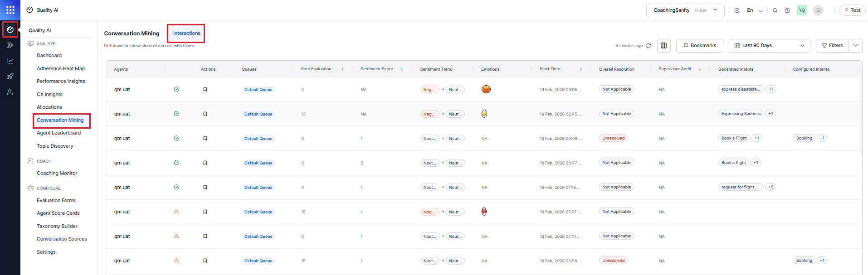
Task: Open the Last 90 Days date dropdown
Action: (769, 45)
